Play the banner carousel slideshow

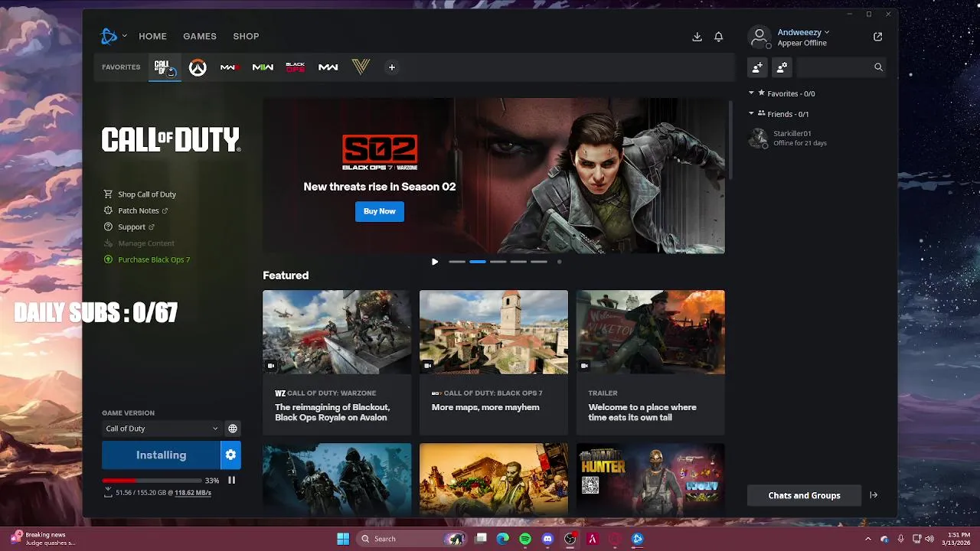[435, 262]
